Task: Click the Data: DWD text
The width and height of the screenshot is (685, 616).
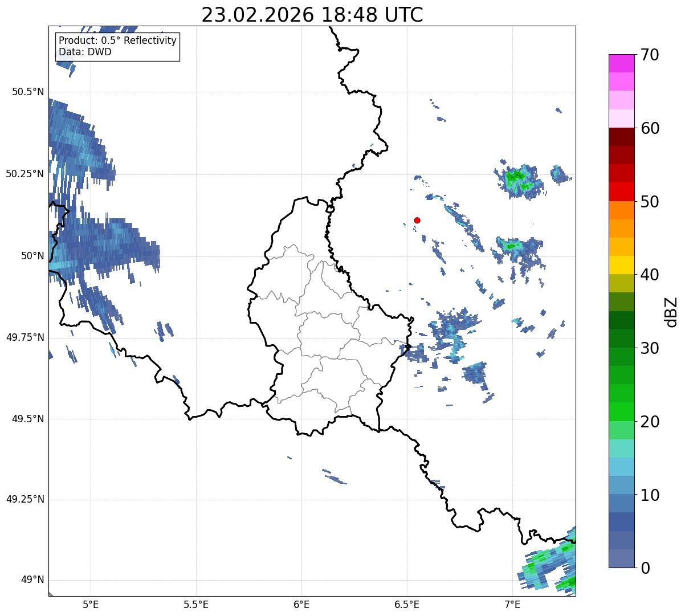Action: pos(85,52)
